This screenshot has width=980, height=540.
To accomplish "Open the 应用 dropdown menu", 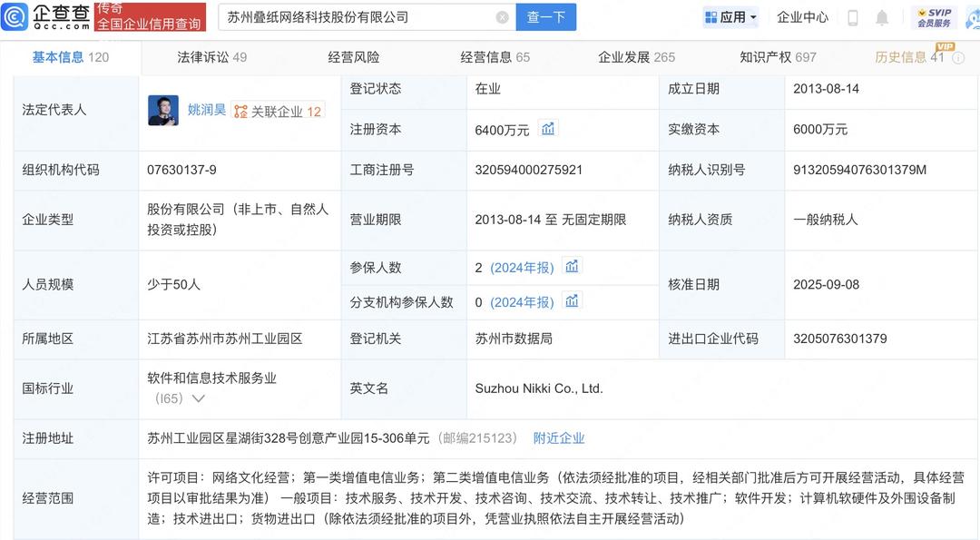I will tap(730, 17).
